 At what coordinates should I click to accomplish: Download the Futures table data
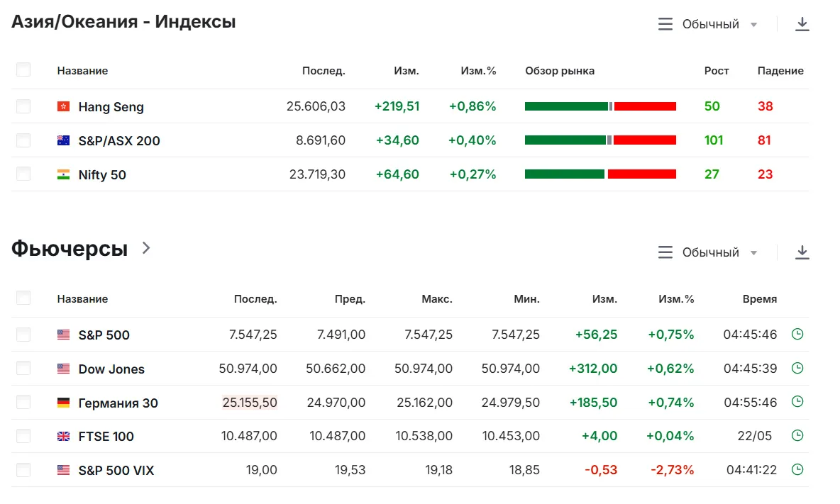(802, 252)
